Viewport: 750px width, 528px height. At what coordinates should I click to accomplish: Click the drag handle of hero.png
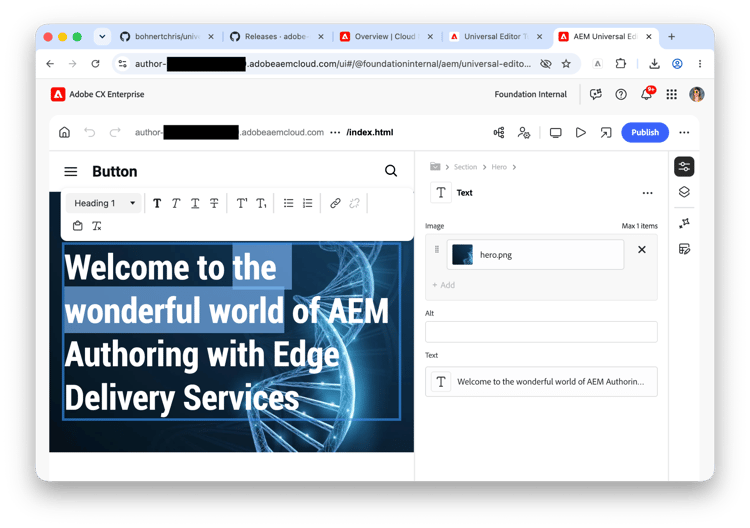tap(437, 249)
